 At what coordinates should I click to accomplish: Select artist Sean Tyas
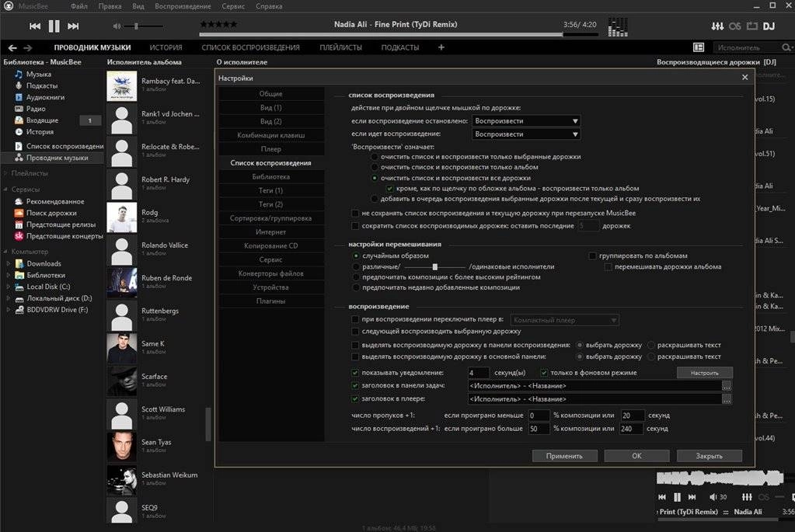tap(156, 443)
